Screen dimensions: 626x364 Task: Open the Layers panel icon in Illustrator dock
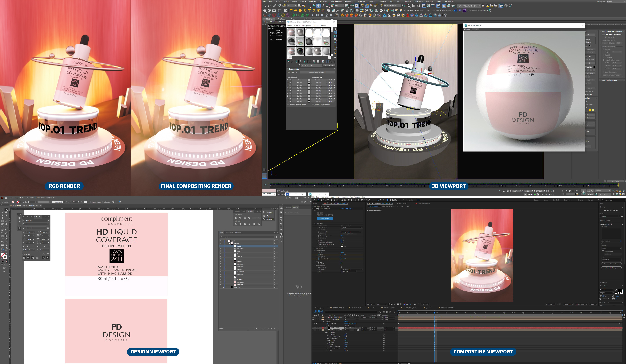pyautogui.click(x=281, y=234)
